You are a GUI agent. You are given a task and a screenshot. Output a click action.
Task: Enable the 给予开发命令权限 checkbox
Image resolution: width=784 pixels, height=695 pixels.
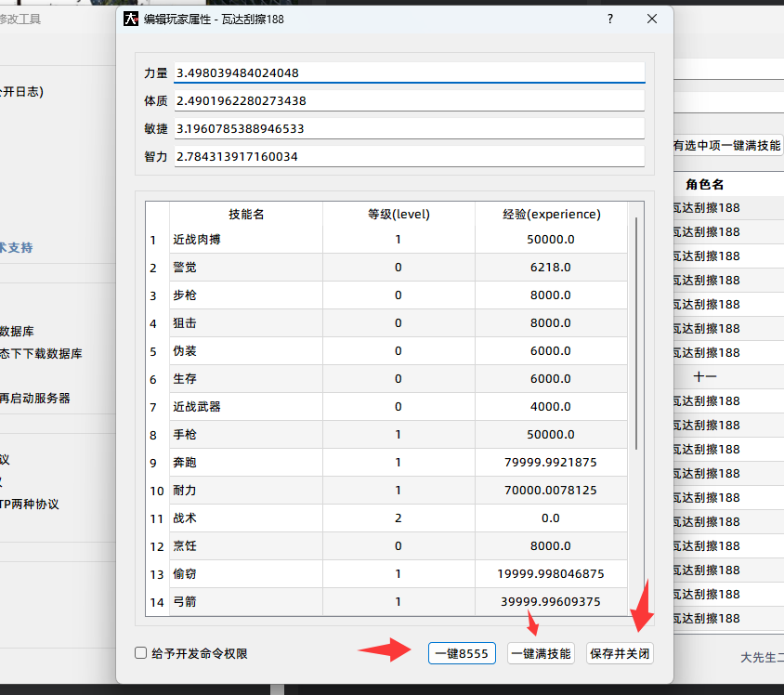tap(141, 653)
